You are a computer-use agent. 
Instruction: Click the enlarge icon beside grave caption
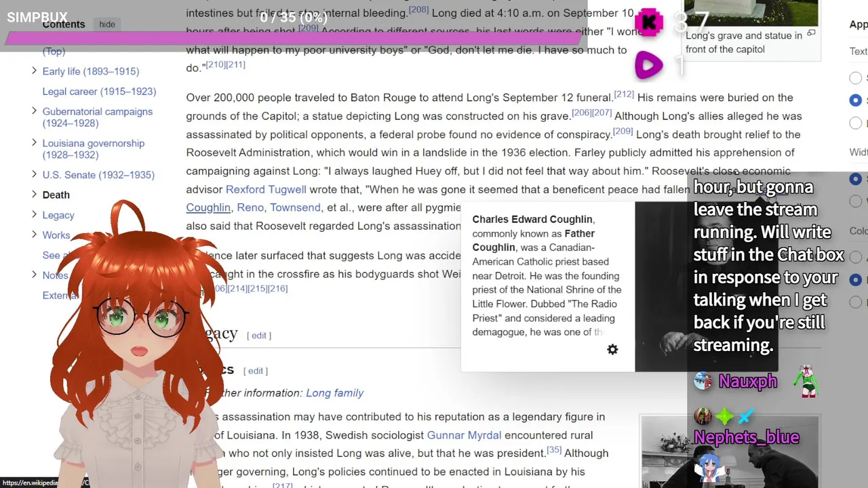click(x=811, y=33)
